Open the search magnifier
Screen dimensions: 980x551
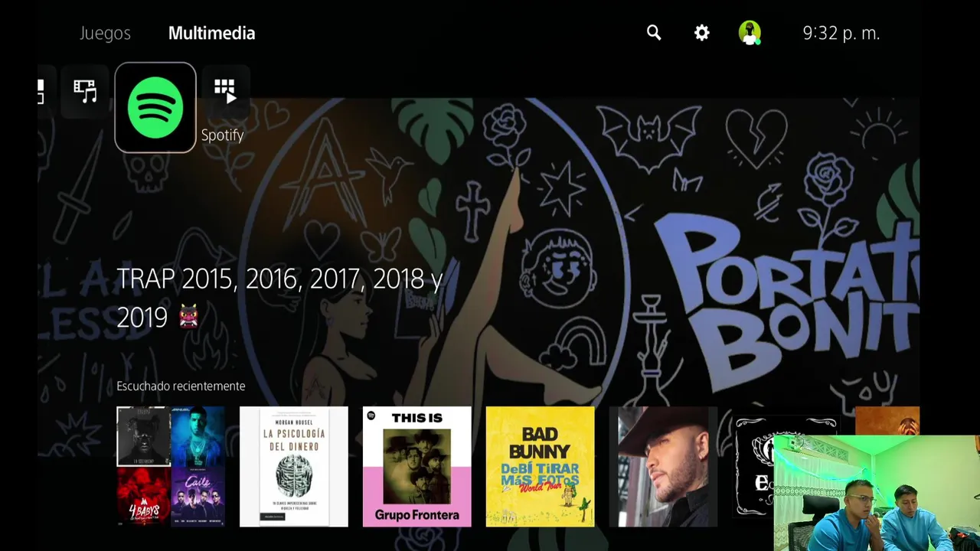click(654, 33)
